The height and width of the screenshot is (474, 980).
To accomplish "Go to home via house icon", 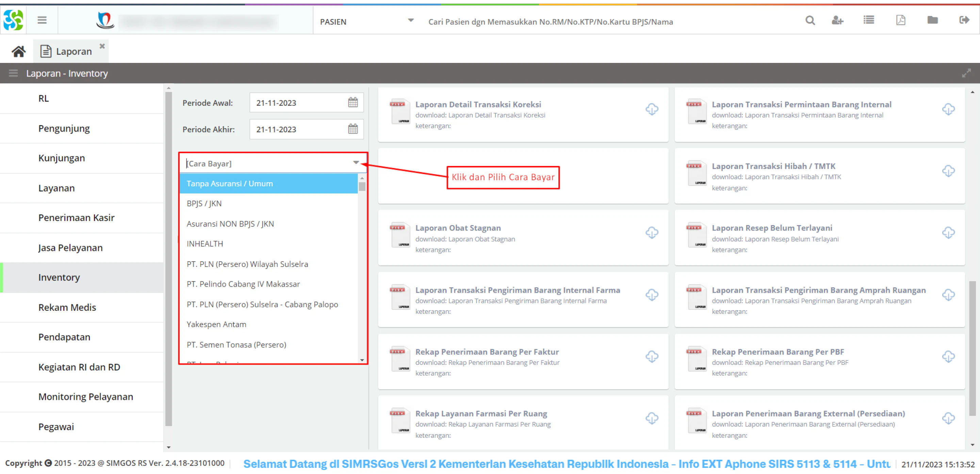I will point(18,51).
